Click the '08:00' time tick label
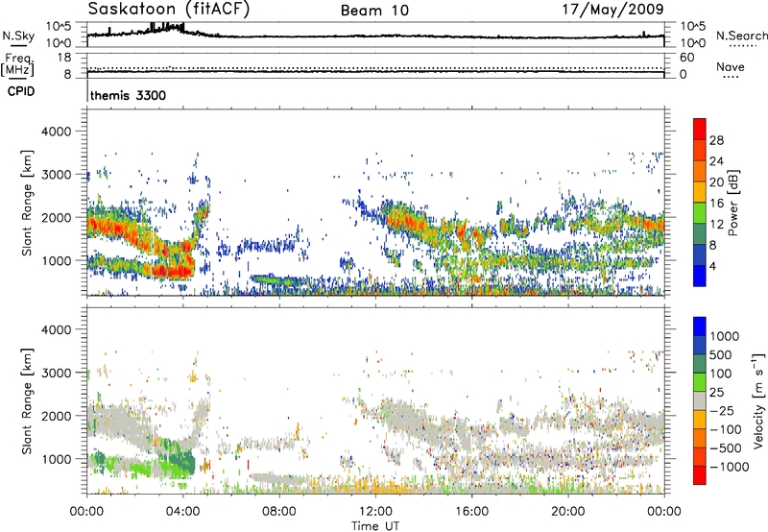This screenshot has height=532, width=768. point(279,512)
